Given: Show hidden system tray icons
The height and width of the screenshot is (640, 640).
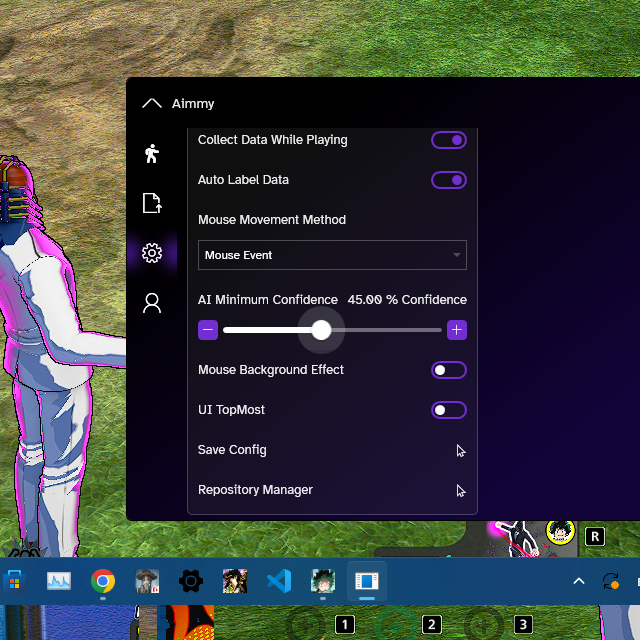Looking at the screenshot, I should pos(579,581).
